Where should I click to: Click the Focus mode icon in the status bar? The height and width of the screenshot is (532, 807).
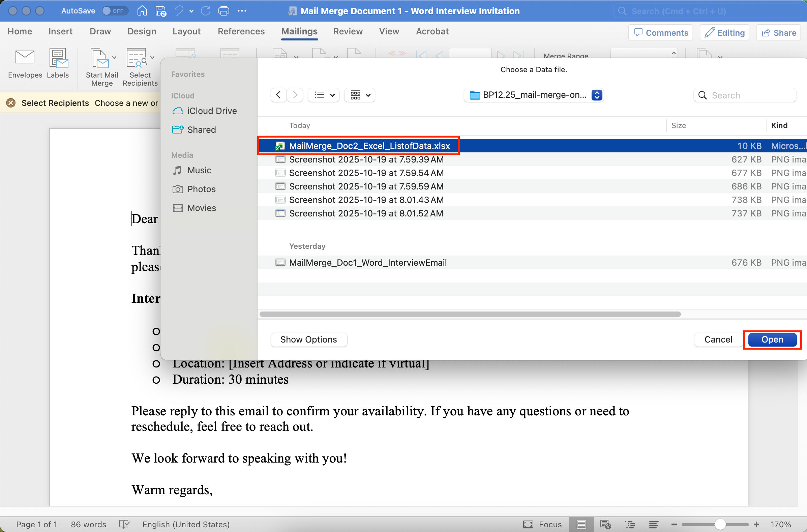[528, 524]
